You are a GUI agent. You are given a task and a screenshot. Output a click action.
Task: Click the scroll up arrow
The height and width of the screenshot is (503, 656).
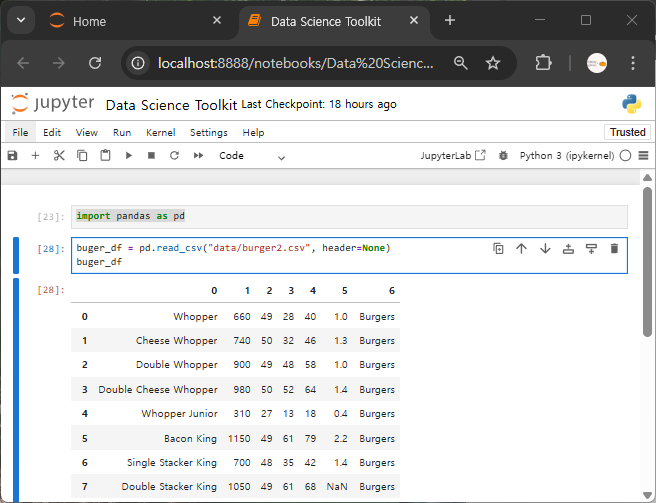pyautogui.click(x=647, y=177)
